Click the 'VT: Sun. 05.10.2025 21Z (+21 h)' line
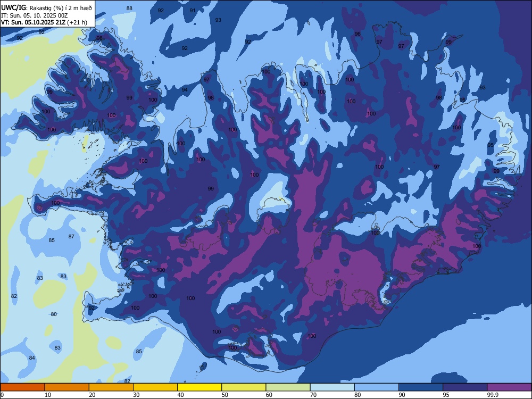Image resolution: width=532 pixels, height=399 pixels. [x=44, y=22]
